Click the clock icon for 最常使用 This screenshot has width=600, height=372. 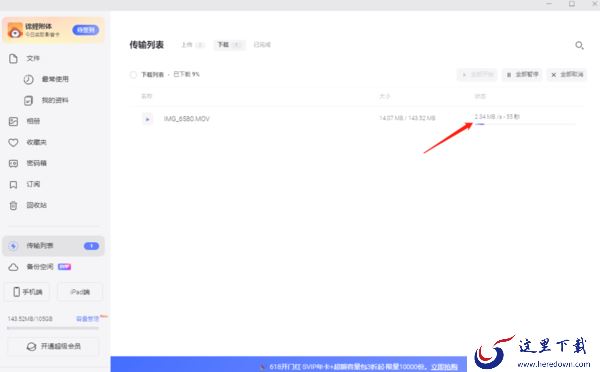(x=29, y=79)
